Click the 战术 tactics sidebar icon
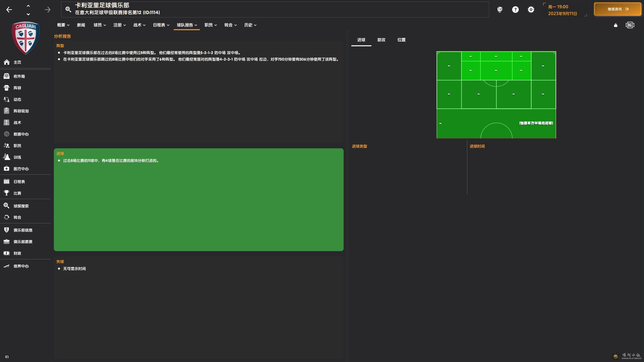The width and height of the screenshot is (644, 362). pyautogui.click(x=7, y=122)
